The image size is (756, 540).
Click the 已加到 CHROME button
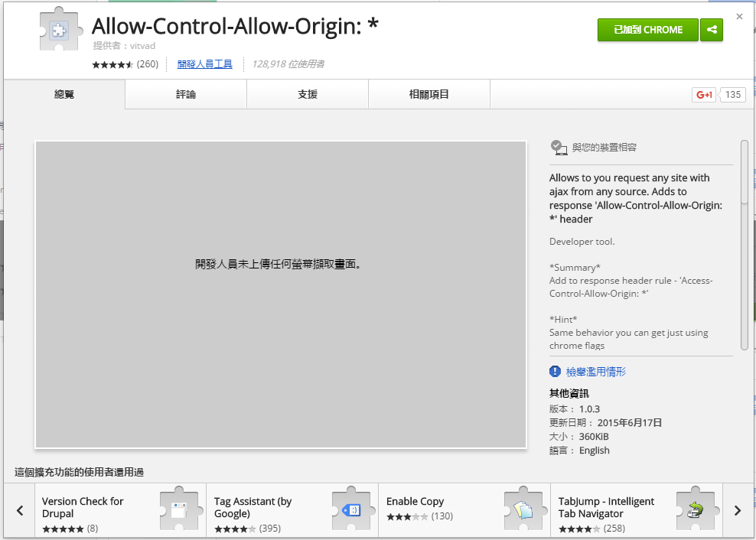pos(648,30)
